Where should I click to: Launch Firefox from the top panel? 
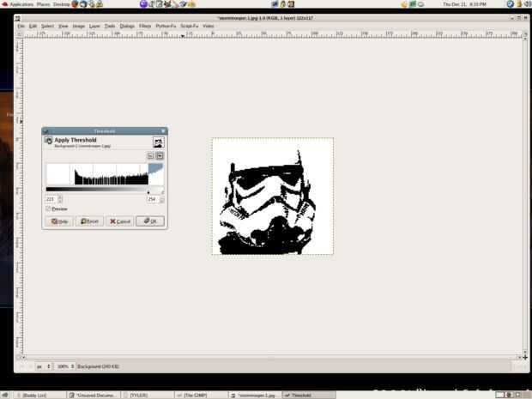(75, 4)
